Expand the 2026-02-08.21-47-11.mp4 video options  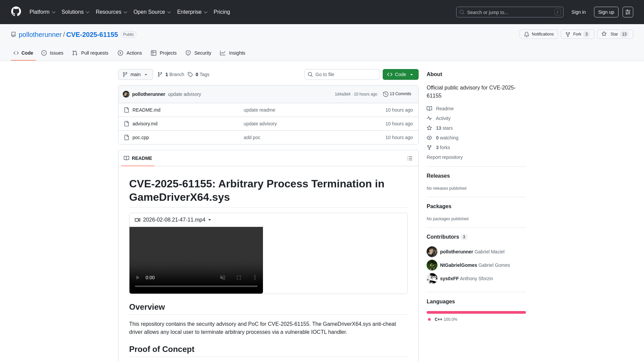210,220
